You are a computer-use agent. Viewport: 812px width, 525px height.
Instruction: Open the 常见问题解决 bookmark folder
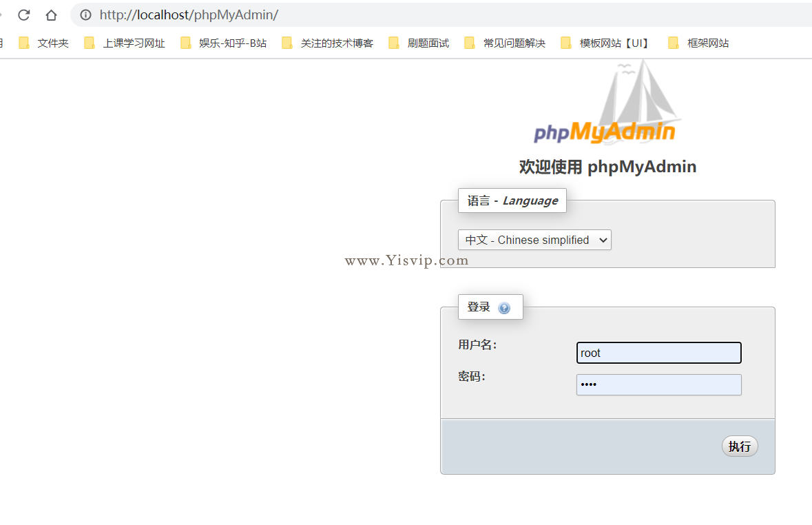[505, 43]
